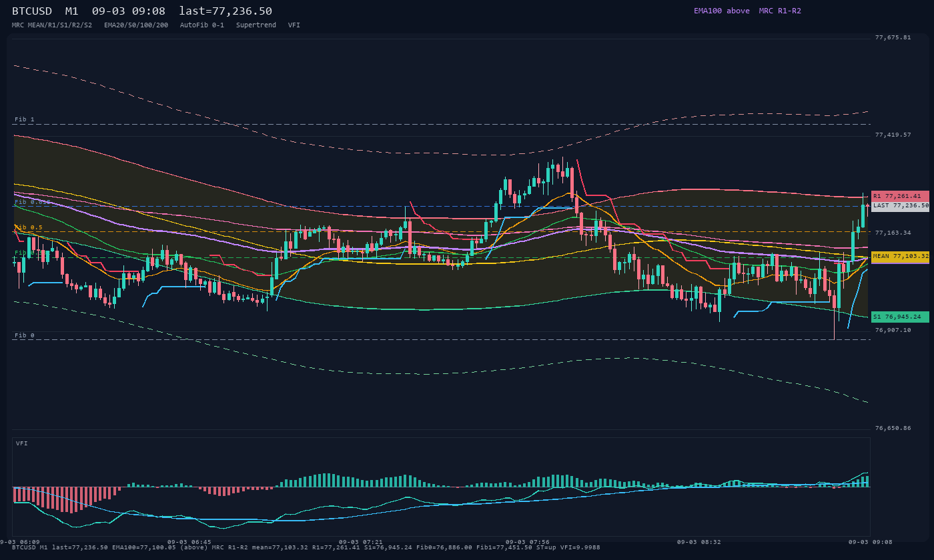Image resolution: width=934 pixels, height=560 pixels.
Task: Select the MRC MEAN/R1/S1/R2/S2 legend entry
Action: click(x=52, y=25)
